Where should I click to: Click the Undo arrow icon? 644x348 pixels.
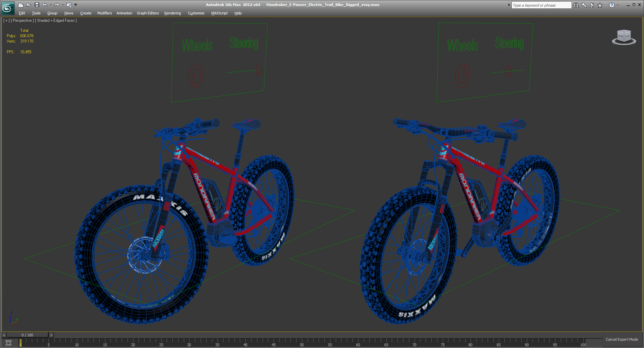click(x=44, y=5)
